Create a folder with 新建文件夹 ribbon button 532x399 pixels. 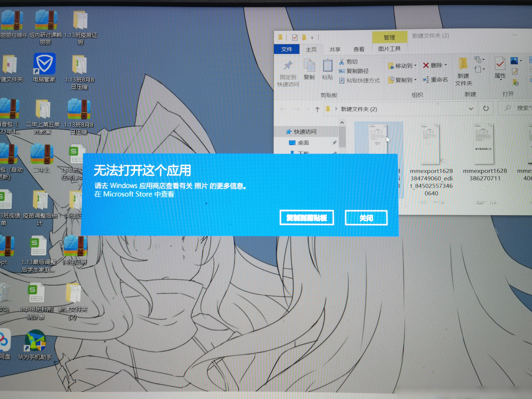coord(463,72)
